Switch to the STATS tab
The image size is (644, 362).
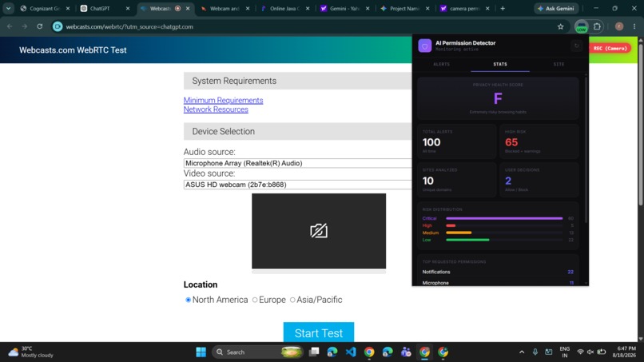click(x=500, y=64)
